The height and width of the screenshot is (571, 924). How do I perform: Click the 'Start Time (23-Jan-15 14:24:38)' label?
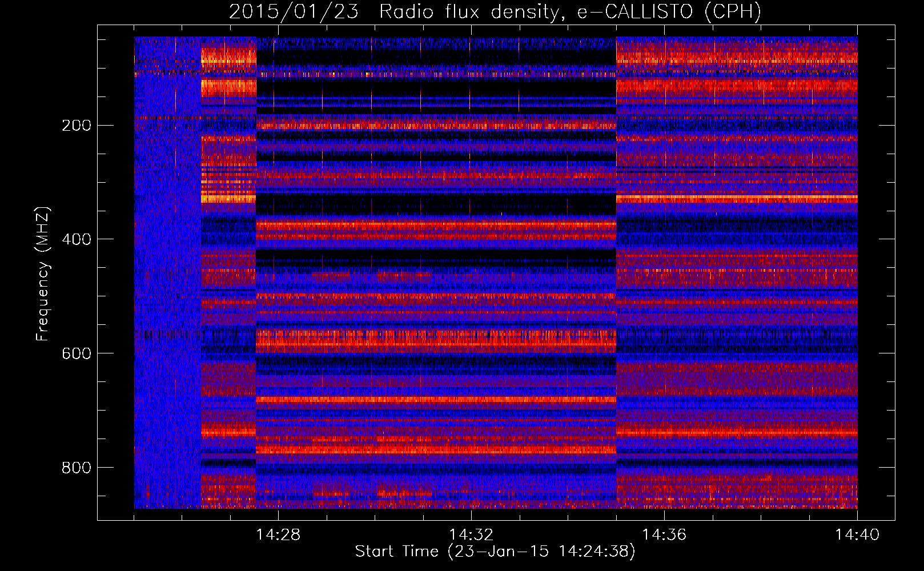[x=495, y=552]
